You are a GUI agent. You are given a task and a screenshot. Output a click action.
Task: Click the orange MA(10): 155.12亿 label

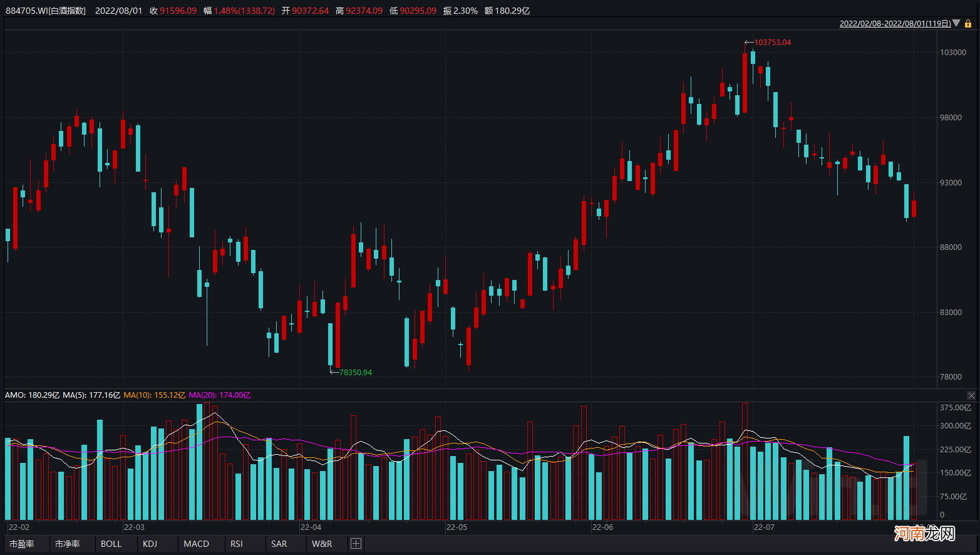coord(154,395)
